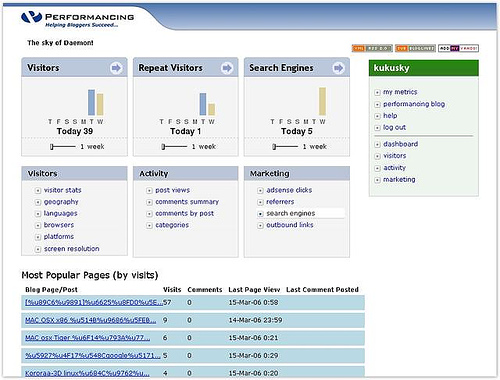Adjust the Search Engines 1 week slider
The image size is (500, 380).
[285, 147]
